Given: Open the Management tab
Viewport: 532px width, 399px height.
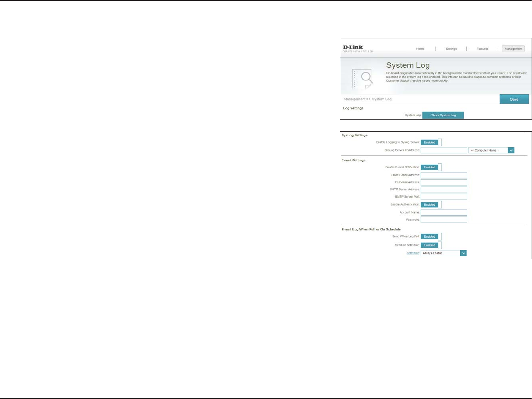Looking at the screenshot, I should pyautogui.click(x=513, y=49).
